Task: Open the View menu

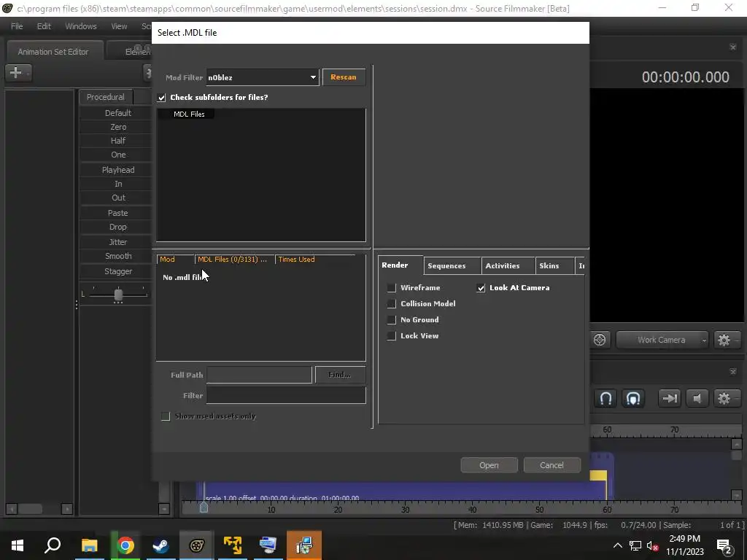Action: [x=119, y=26]
